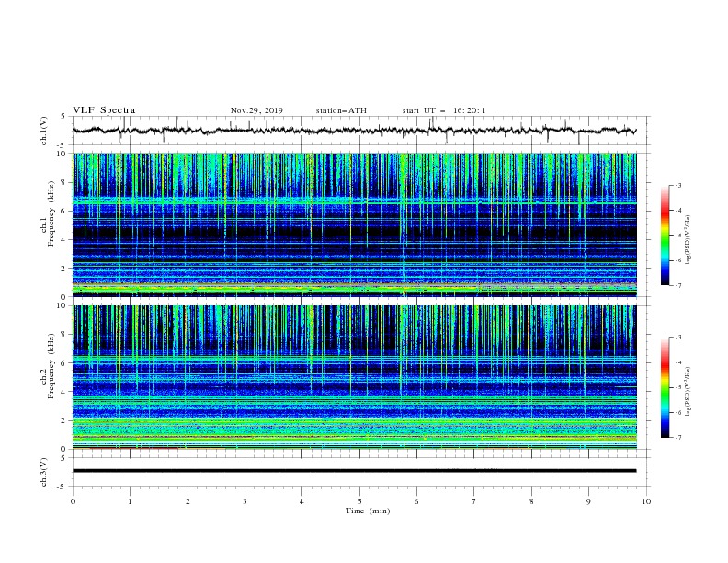This screenshot has height=563, width=728.
Task: Click the "ch.1(V)" axis label
Action: 44,131
